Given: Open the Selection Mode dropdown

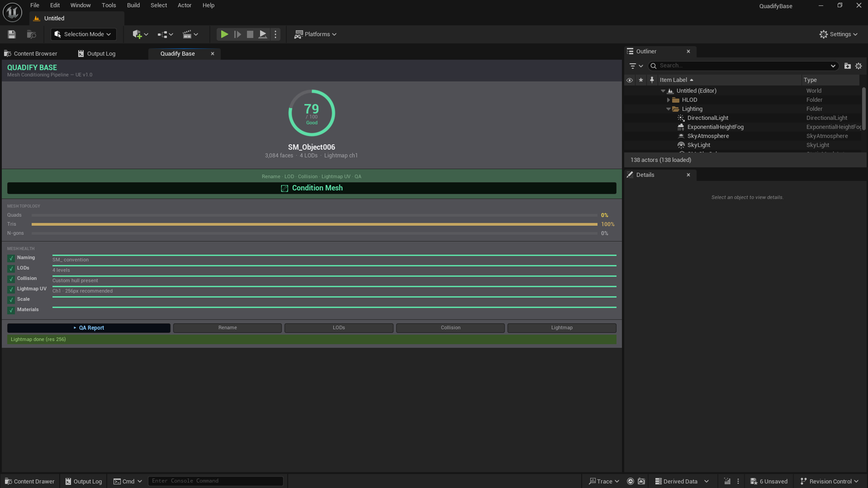Looking at the screenshot, I should pos(83,34).
